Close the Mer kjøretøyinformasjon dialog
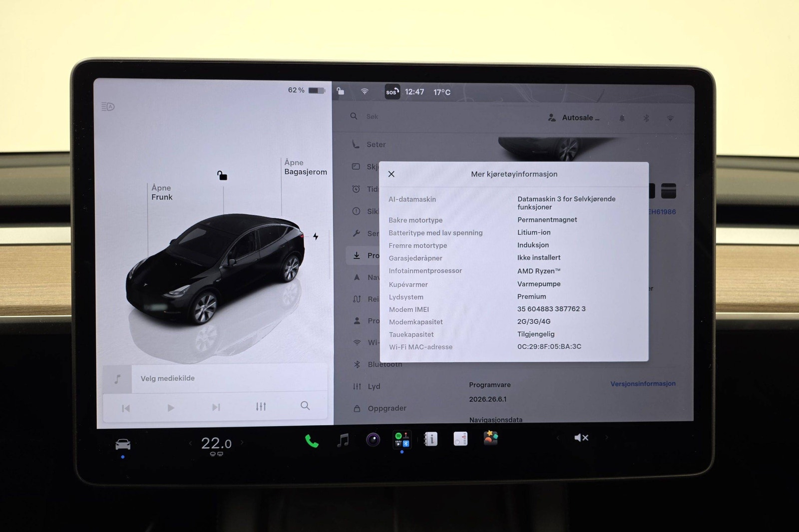 tap(392, 174)
